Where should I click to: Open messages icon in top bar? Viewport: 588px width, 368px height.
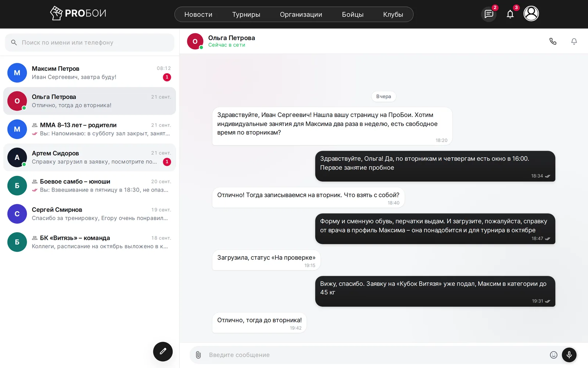(x=489, y=14)
